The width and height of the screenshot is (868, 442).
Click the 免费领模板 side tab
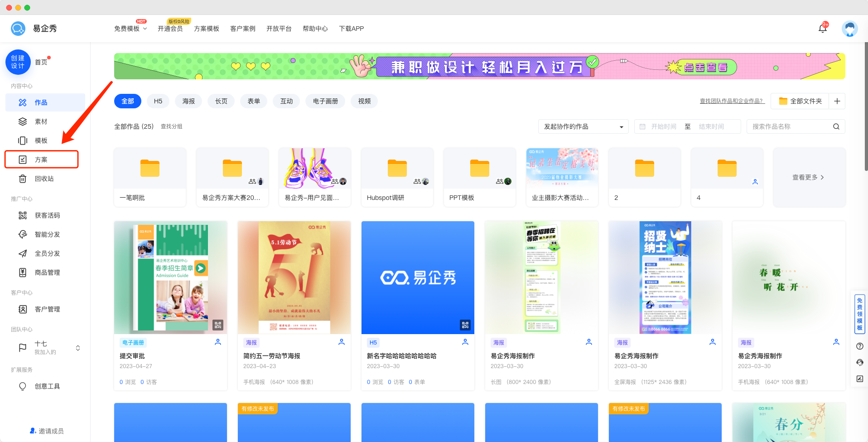coord(859,314)
